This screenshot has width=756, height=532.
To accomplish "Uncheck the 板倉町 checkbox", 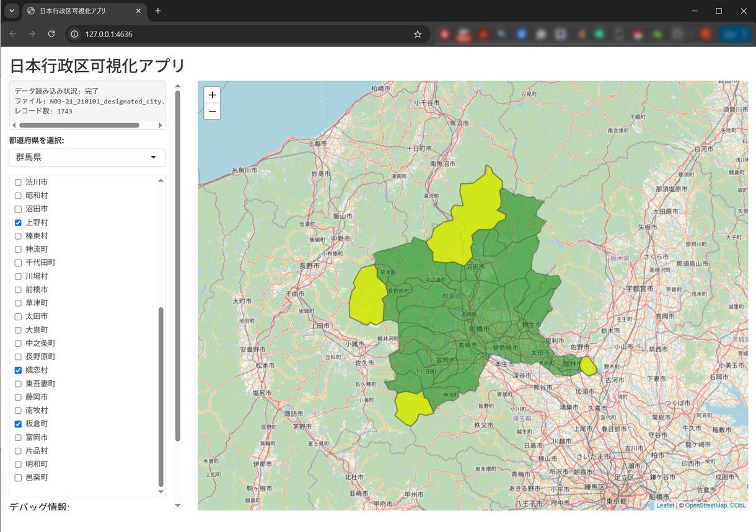I will (18, 424).
